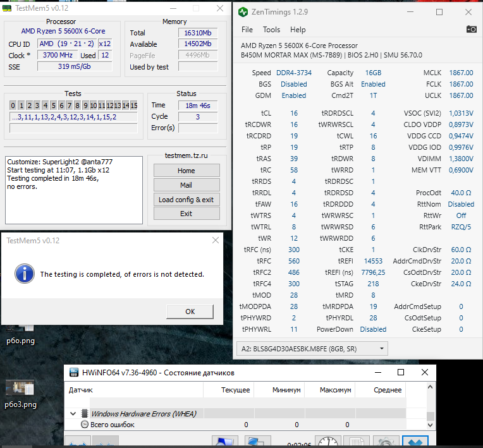Click the CPU ID field AMD (19 · 21 · 2)

point(67,44)
